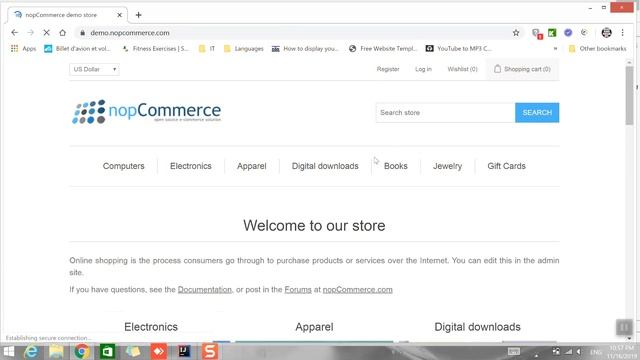Open the Jewelry menu category
This screenshot has width=640, height=360.
tap(447, 166)
